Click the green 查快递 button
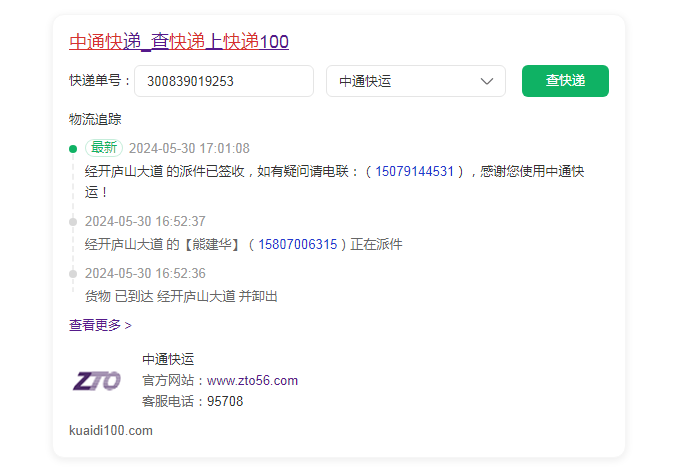Viewport: 682px width, 467px height. (x=565, y=81)
